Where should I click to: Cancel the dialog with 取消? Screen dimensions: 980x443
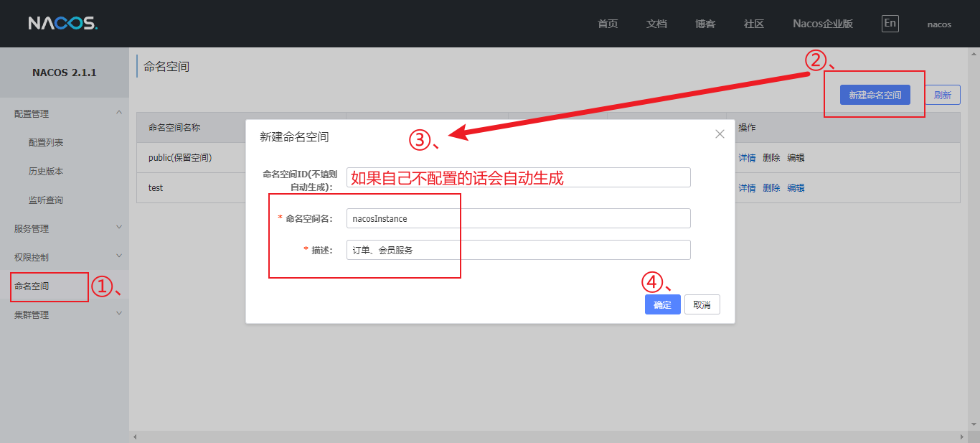pos(702,304)
